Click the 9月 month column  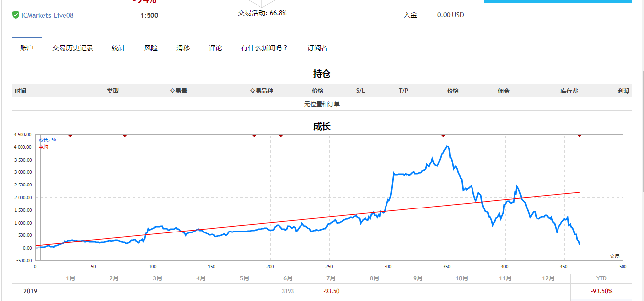418,278
